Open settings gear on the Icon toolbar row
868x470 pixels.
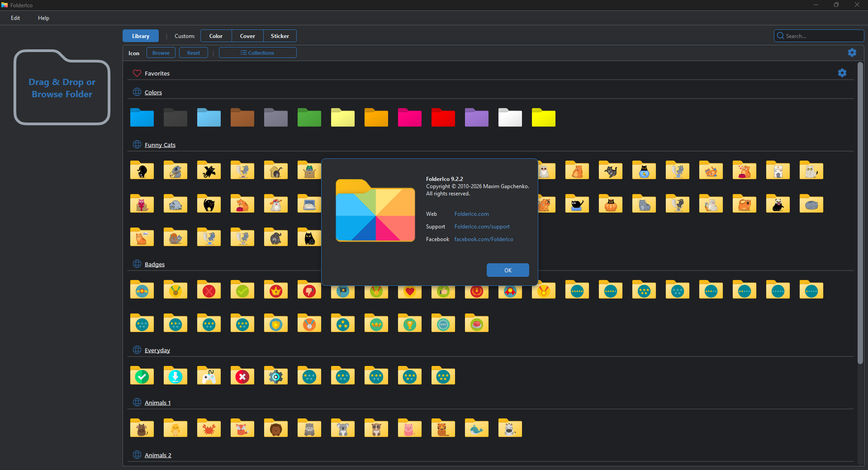(x=852, y=53)
